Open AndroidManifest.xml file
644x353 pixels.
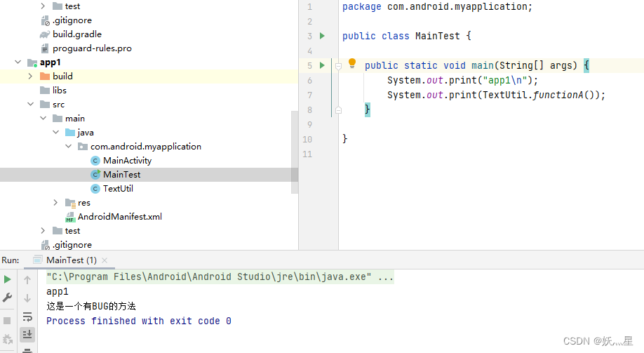(119, 217)
